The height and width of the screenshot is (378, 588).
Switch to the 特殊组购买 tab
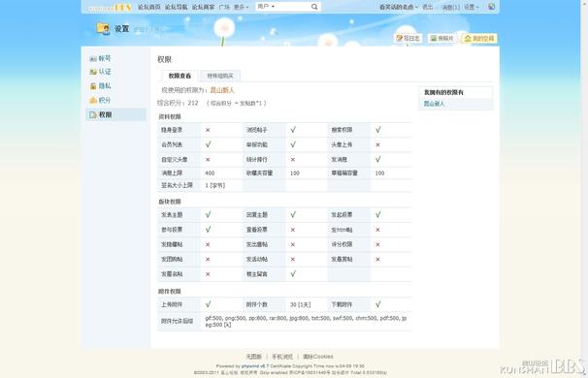click(x=220, y=76)
